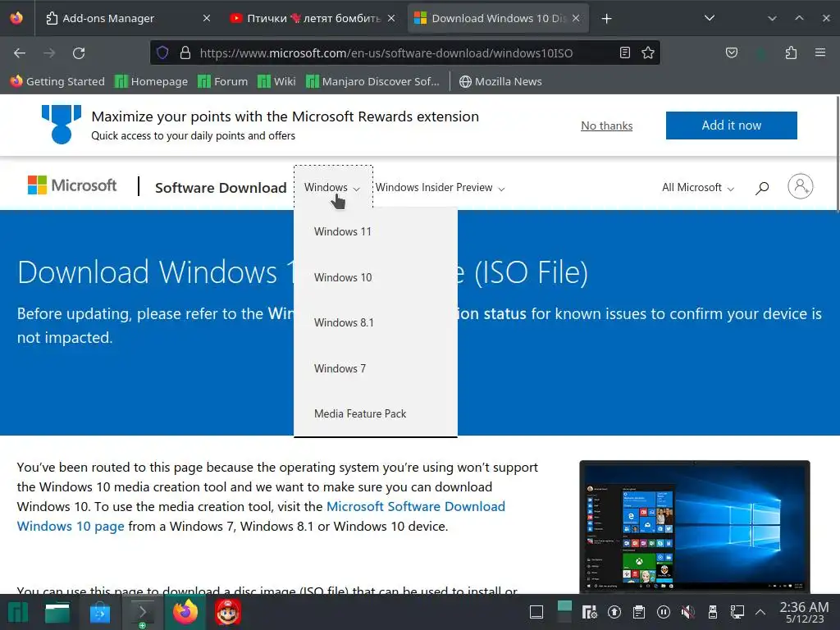Save page to Pocket

pos(731,52)
